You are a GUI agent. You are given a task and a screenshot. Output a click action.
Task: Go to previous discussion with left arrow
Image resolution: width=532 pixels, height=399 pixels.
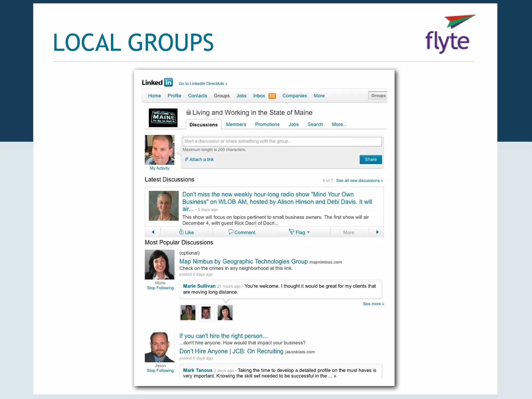click(153, 232)
